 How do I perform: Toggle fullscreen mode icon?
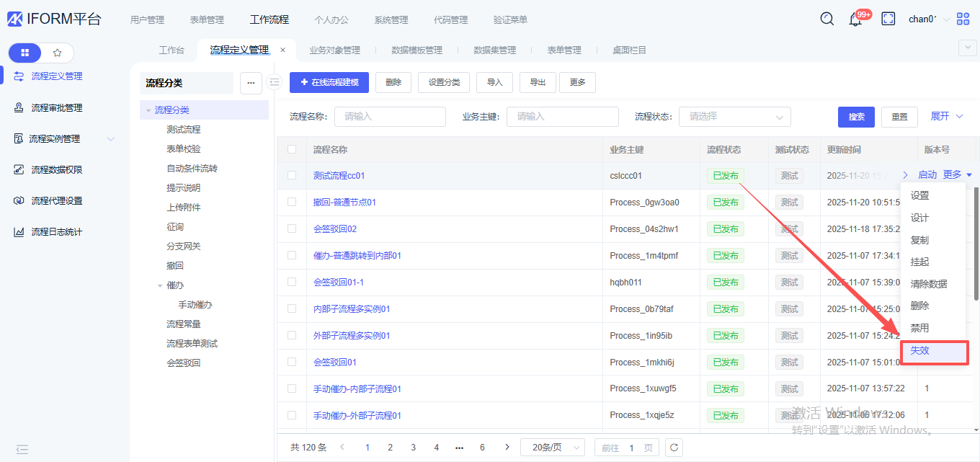(x=888, y=19)
